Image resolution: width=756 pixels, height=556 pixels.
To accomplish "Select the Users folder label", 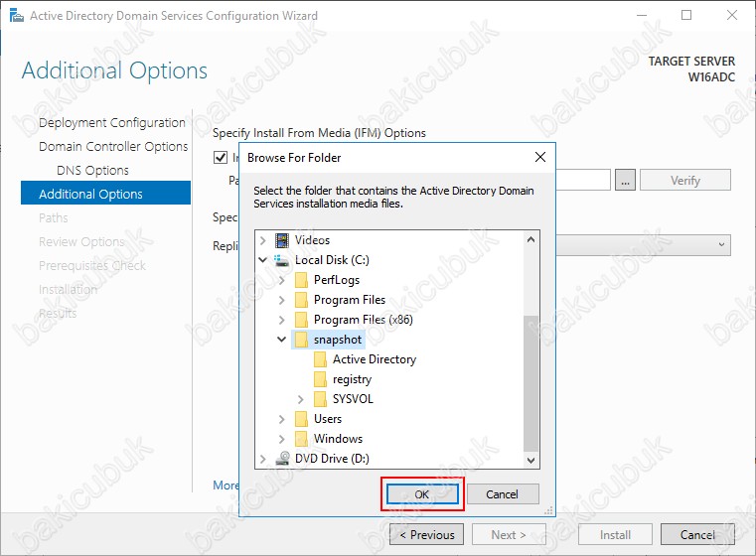I will click(328, 419).
